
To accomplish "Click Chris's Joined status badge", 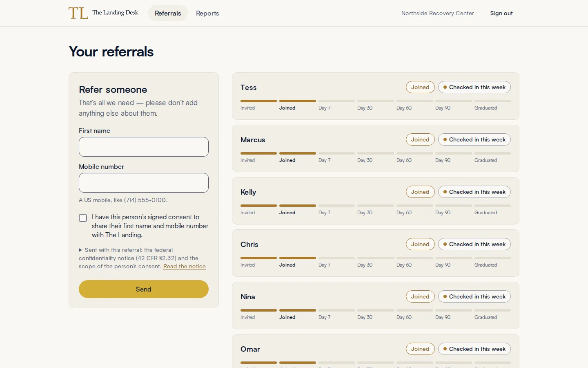I will 420,244.
